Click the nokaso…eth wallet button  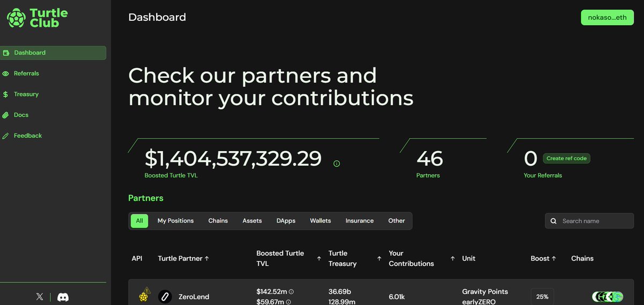pyautogui.click(x=607, y=17)
